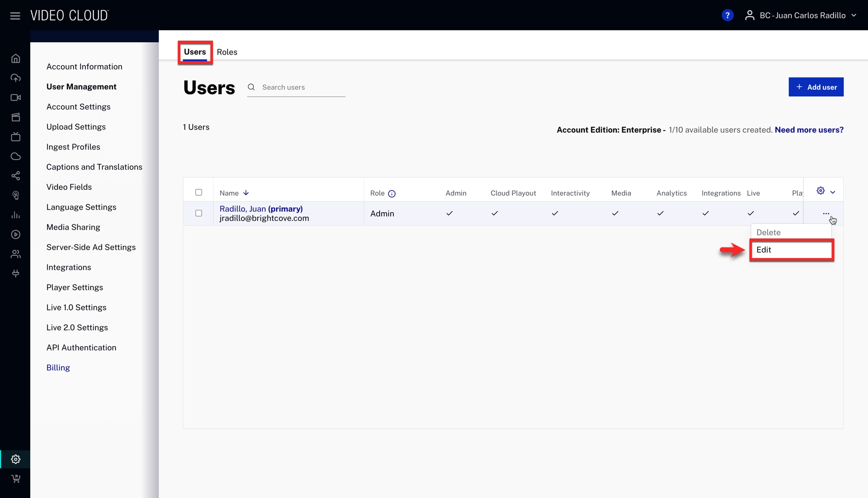Viewport: 868px width, 498px height.
Task: Open the BC-Juan Carlos Radillo account dropdown
Action: point(802,16)
